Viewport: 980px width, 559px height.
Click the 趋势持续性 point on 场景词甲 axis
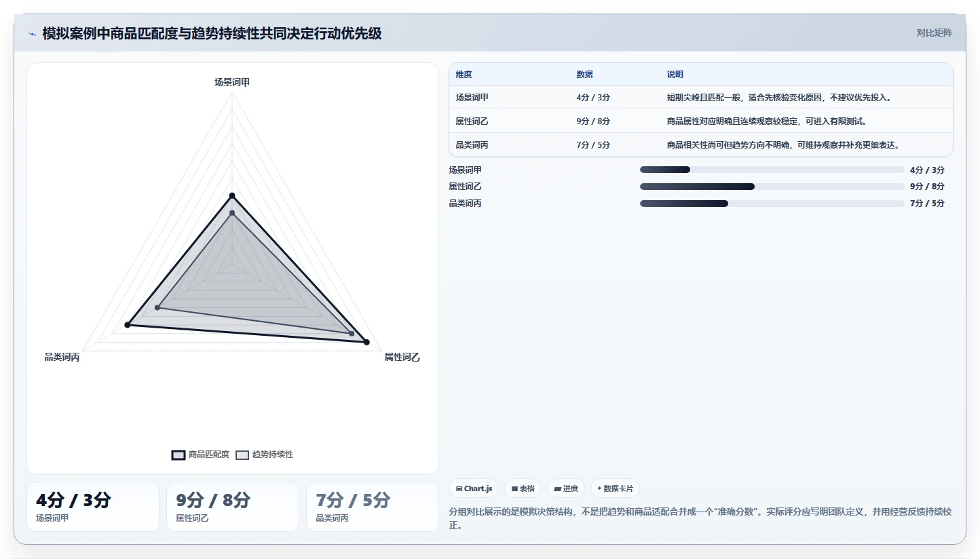point(232,213)
